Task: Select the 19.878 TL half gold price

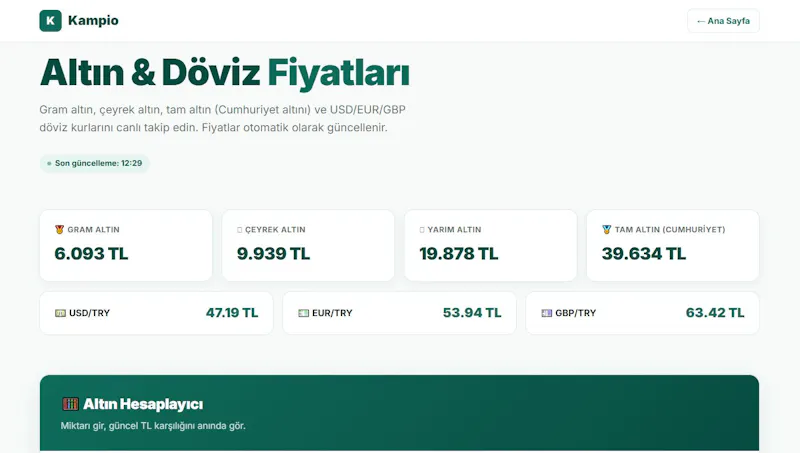Action: (459, 254)
